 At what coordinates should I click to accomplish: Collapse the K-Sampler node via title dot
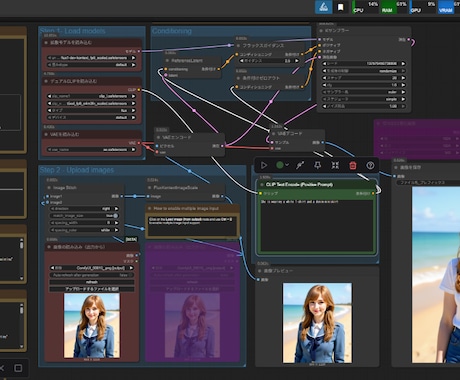[321, 31]
